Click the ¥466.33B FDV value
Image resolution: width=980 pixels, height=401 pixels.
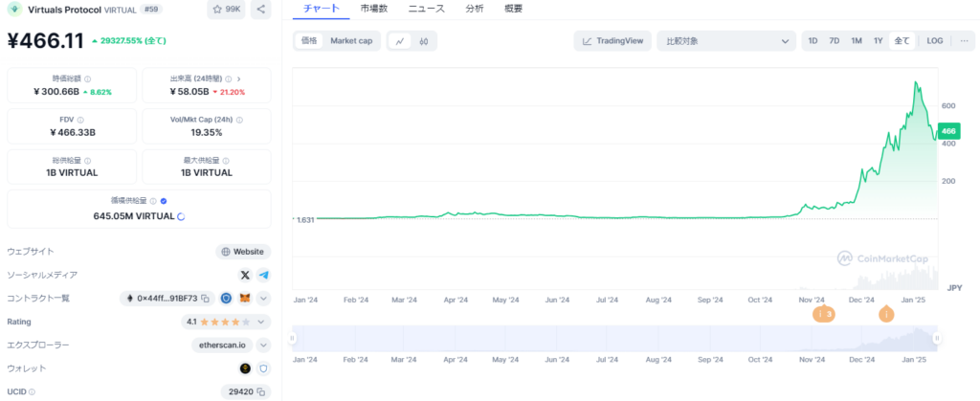click(72, 132)
